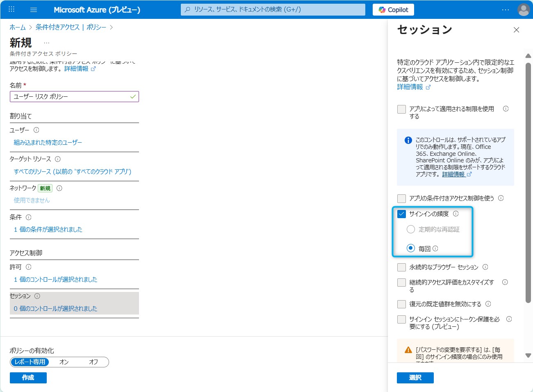Open the Azure app launcher grid icon

(x=11, y=9)
